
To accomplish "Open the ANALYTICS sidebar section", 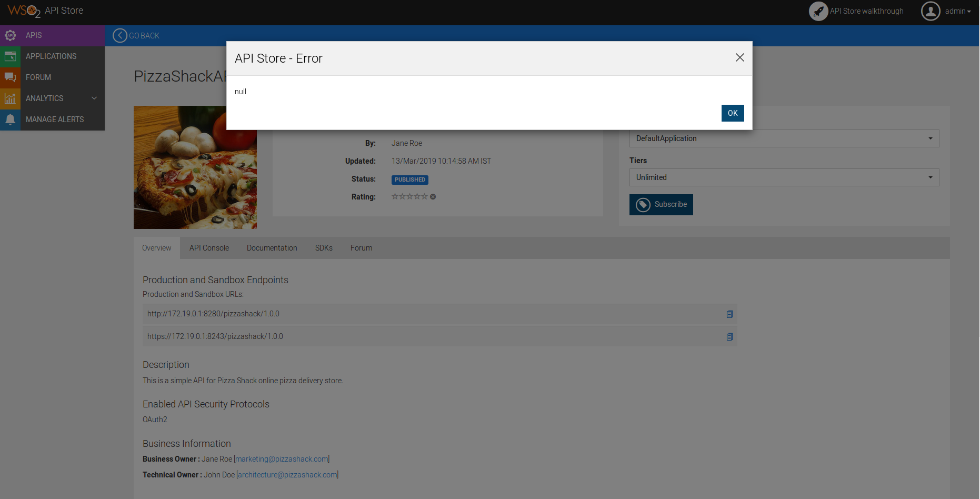I will tap(45, 98).
